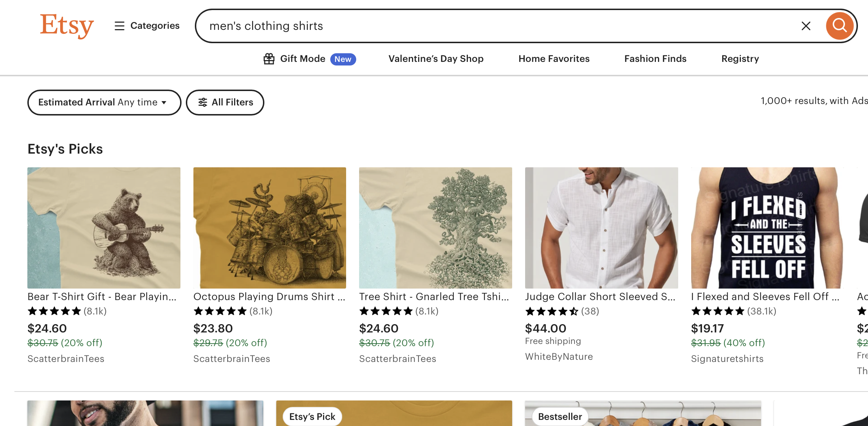The height and width of the screenshot is (426, 868).
Task: Open Judge Collar Short Sleeved shirt title
Action: [x=600, y=296]
